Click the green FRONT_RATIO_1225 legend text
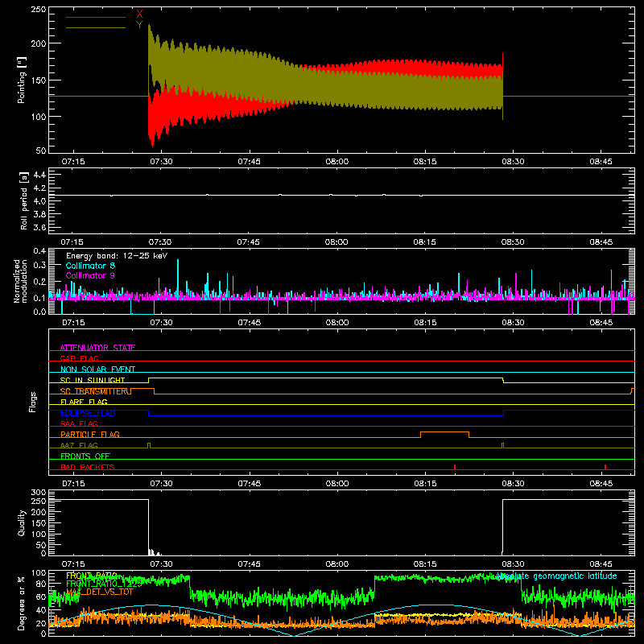 [x=104, y=584]
